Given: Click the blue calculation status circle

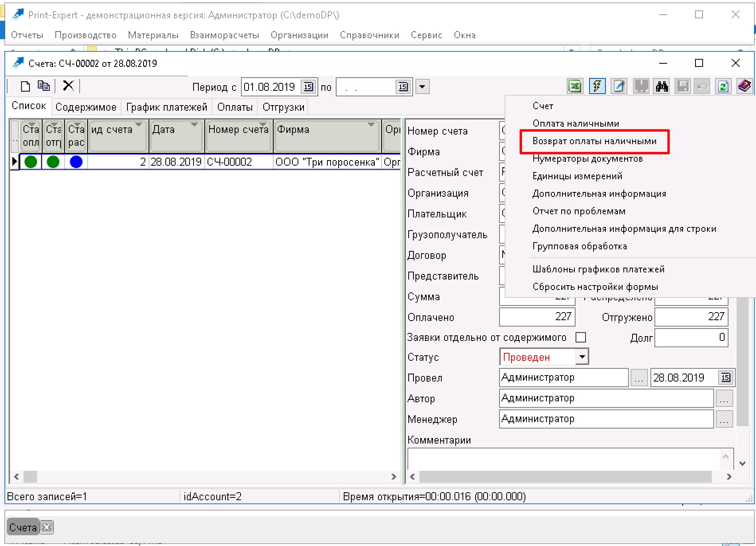Looking at the screenshot, I should point(76,162).
